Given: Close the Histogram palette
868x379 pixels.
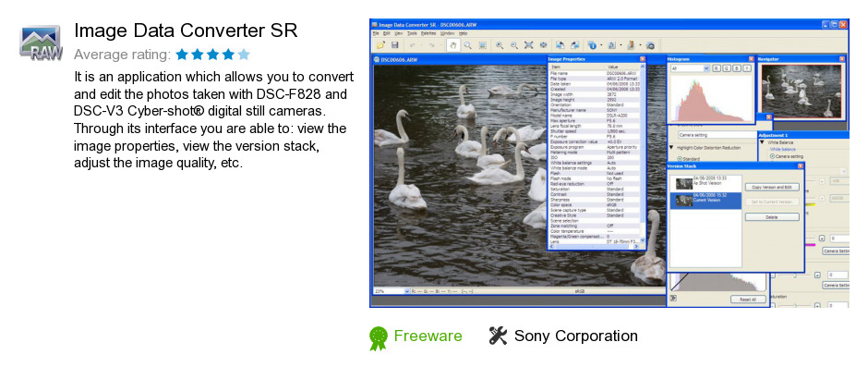Looking at the screenshot, I should tap(752, 59).
